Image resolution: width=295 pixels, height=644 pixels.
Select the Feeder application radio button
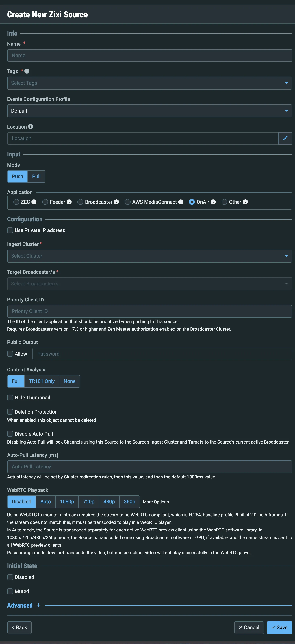coord(45,202)
